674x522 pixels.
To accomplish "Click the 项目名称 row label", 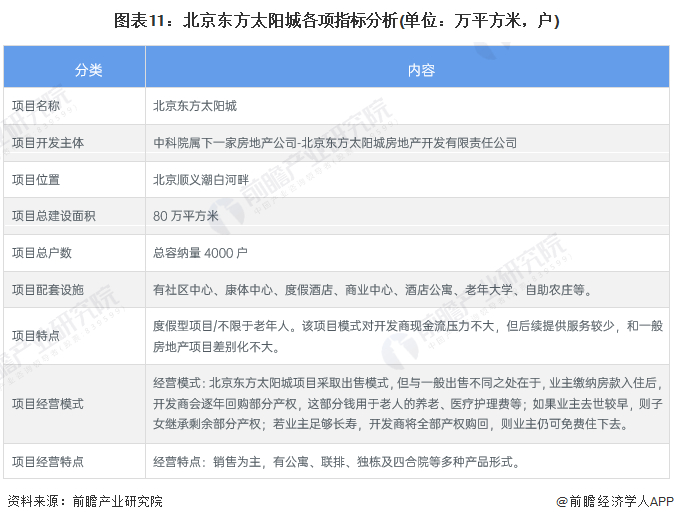I will click(36, 106).
